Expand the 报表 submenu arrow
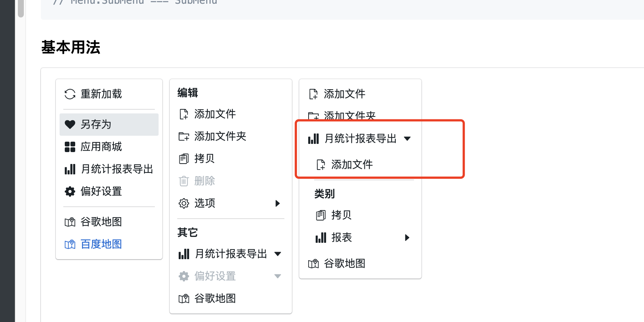644x322 pixels. point(407,238)
